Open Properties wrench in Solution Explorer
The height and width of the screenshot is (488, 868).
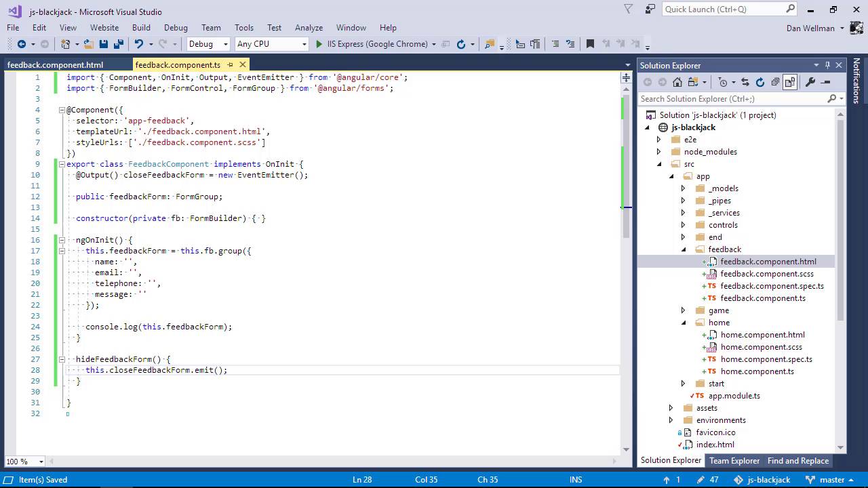(x=810, y=82)
